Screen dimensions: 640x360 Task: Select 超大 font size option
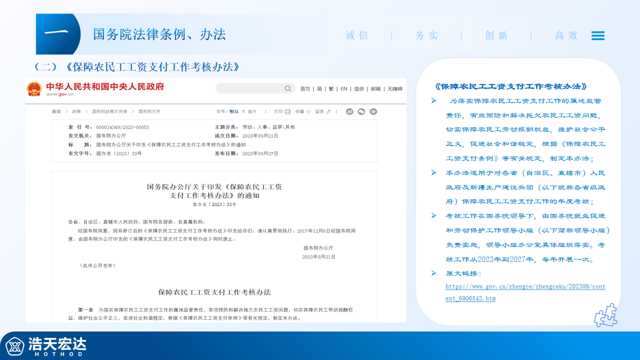coord(252,111)
